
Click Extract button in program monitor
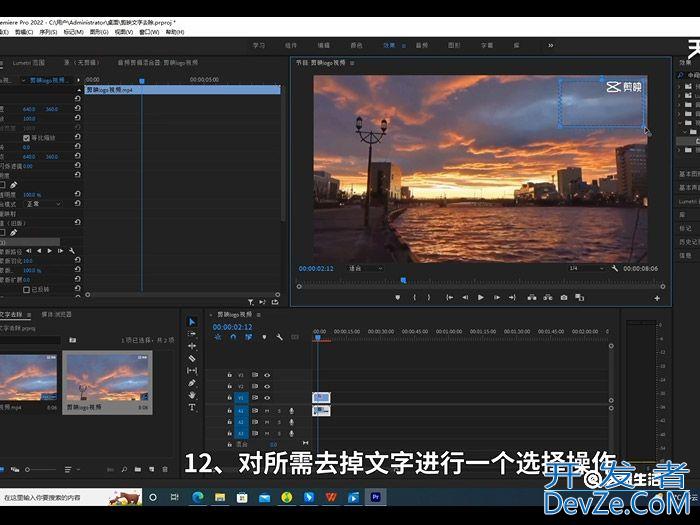pyautogui.click(x=548, y=297)
